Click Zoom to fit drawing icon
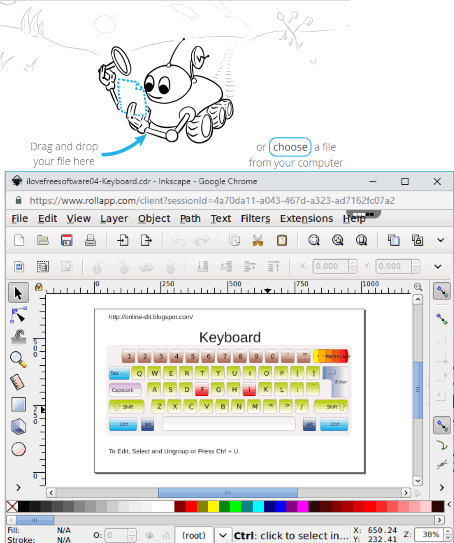 tap(338, 240)
